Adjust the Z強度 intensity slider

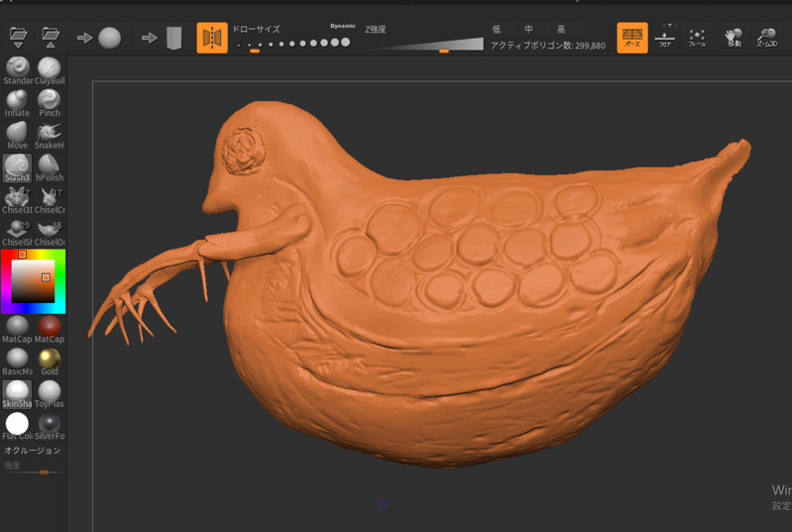[x=429, y=45]
